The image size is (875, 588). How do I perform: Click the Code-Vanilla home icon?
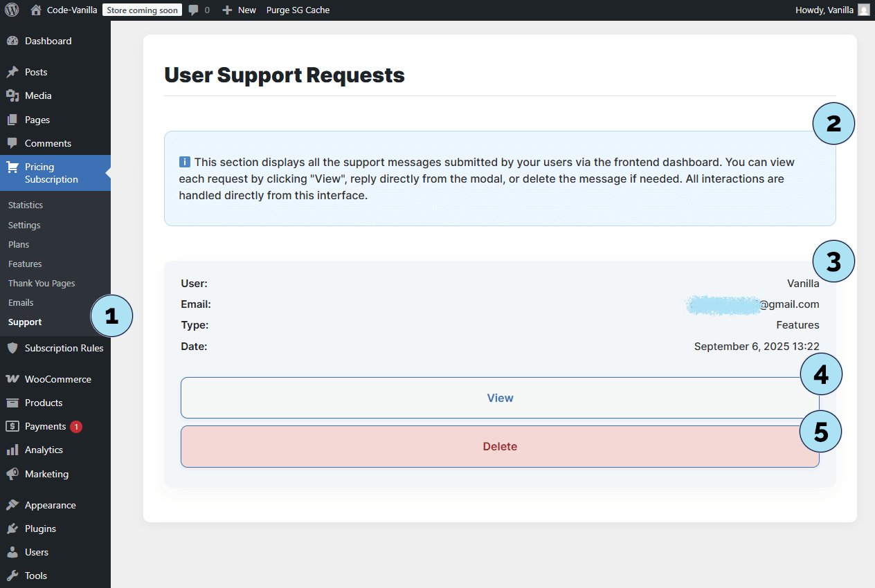(37, 10)
